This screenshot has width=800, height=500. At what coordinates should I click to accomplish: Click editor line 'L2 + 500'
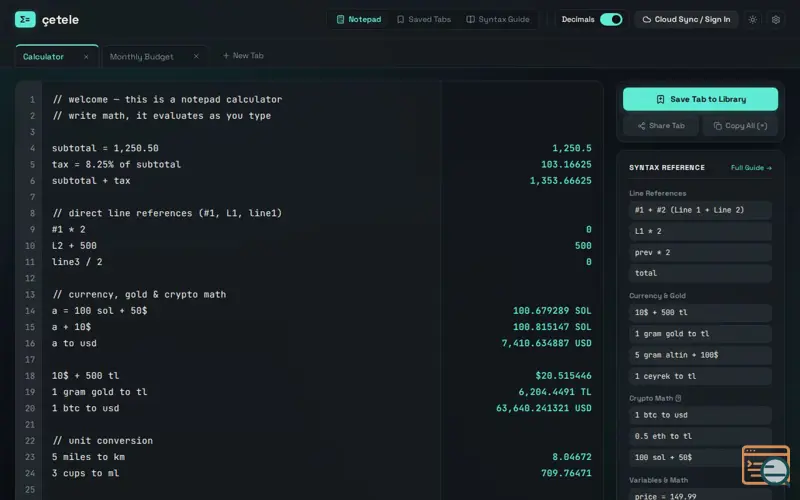tap(74, 245)
